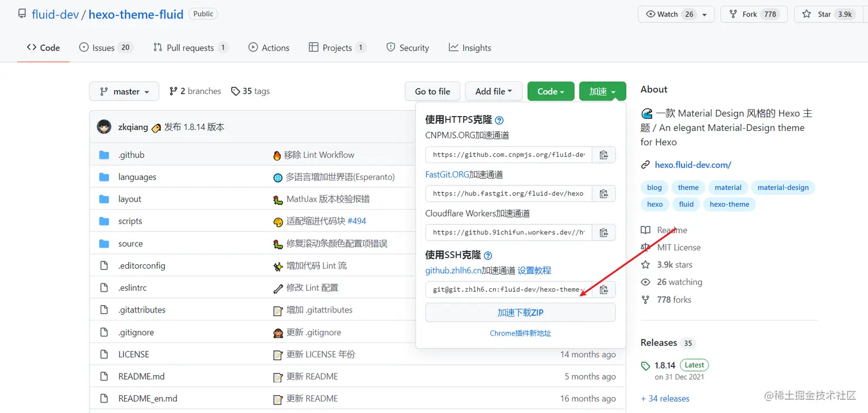Copy the FastGit.ORG clone URL
This screenshot has width=868, height=413.
[x=603, y=194]
